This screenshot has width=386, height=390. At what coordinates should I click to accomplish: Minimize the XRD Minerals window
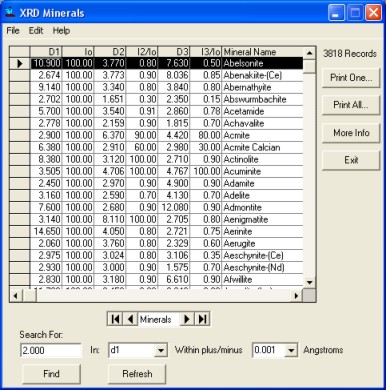pos(336,13)
